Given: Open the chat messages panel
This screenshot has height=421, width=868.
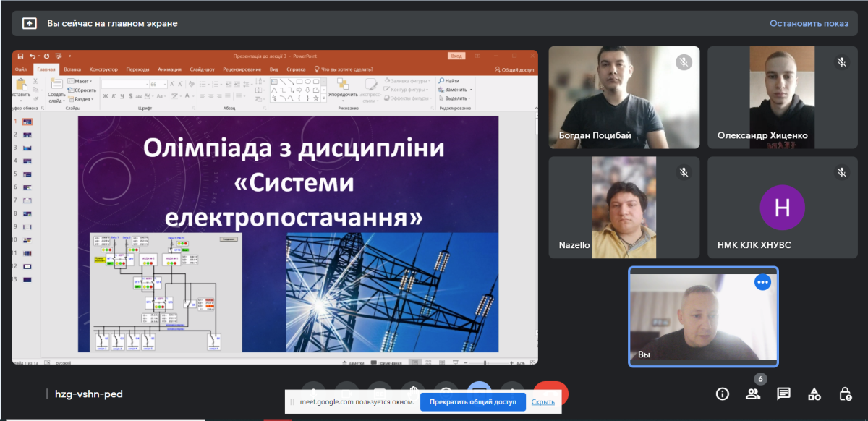Looking at the screenshot, I should (x=783, y=394).
